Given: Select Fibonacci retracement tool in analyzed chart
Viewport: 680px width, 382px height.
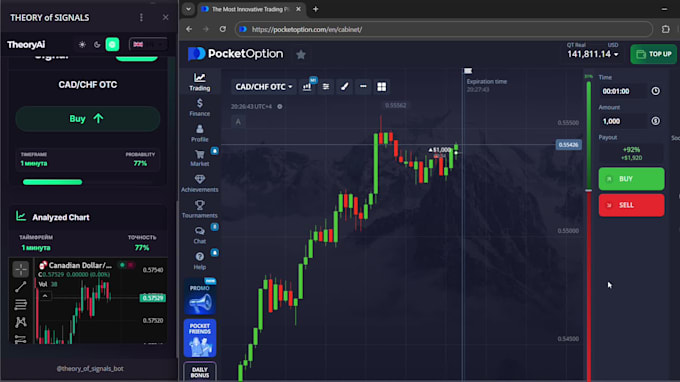Looking at the screenshot, I should (20, 305).
